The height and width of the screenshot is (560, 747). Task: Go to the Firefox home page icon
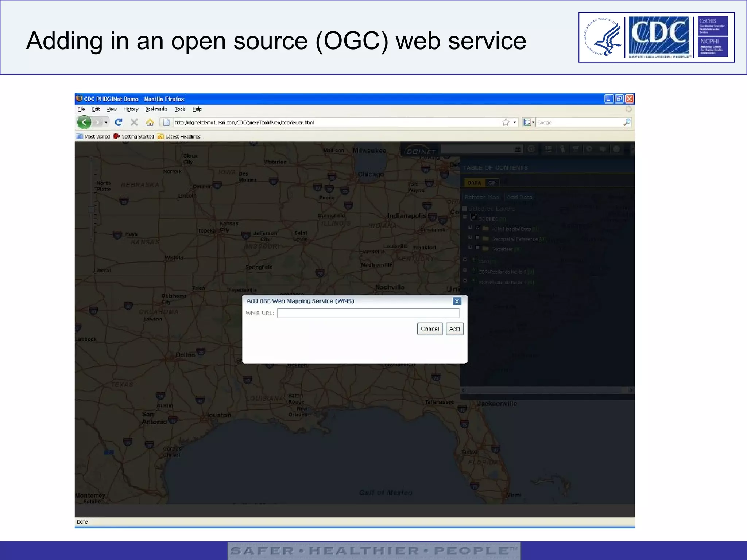[150, 122]
